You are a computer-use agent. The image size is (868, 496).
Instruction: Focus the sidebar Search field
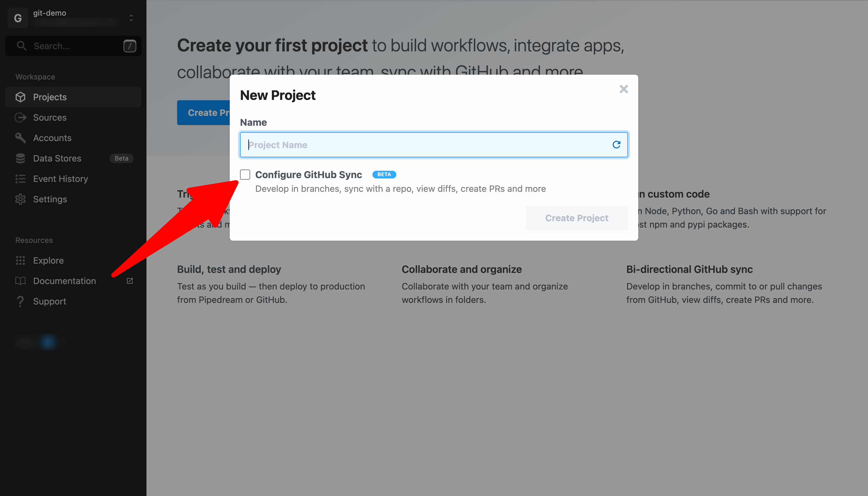coord(73,46)
